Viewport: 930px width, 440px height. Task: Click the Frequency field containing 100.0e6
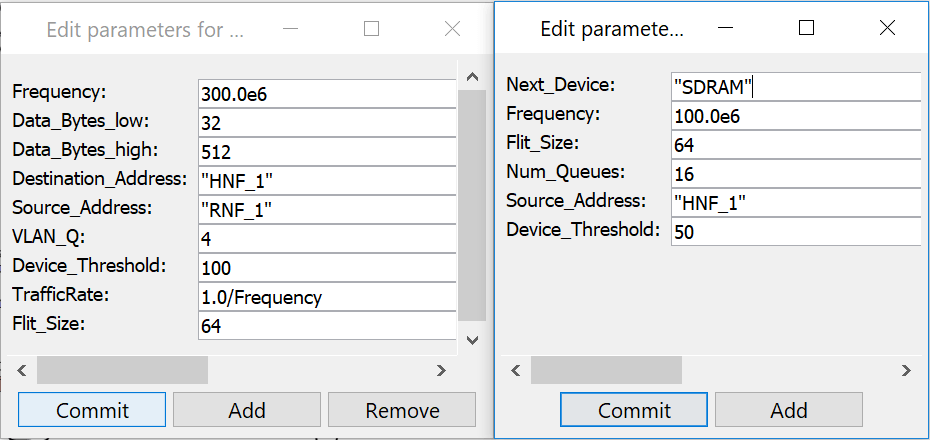click(x=795, y=115)
